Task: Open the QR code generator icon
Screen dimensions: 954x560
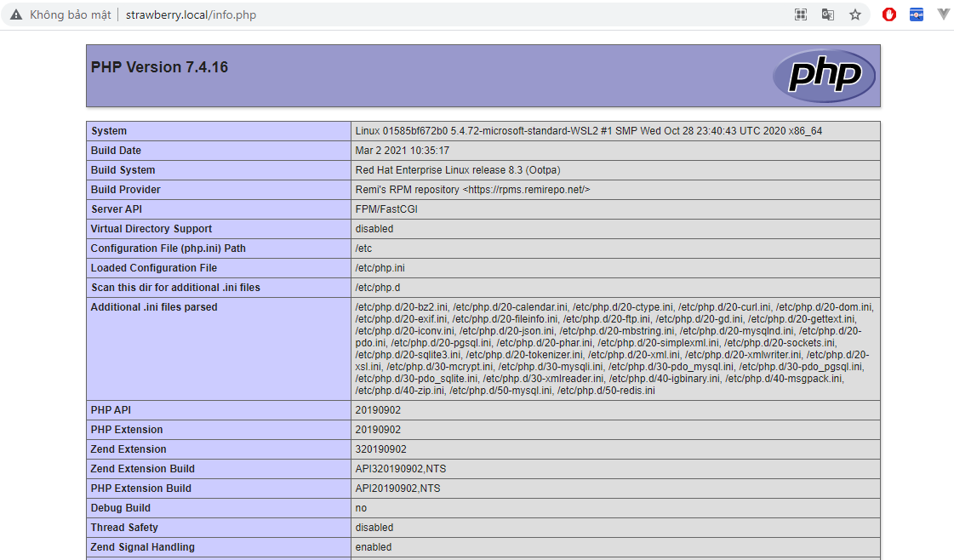Action: click(801, 14)
